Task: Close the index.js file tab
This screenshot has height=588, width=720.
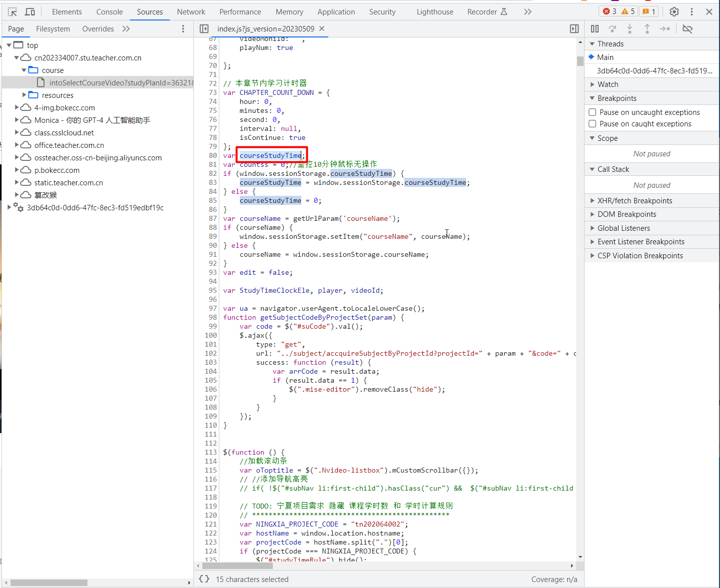Action: 322,28
